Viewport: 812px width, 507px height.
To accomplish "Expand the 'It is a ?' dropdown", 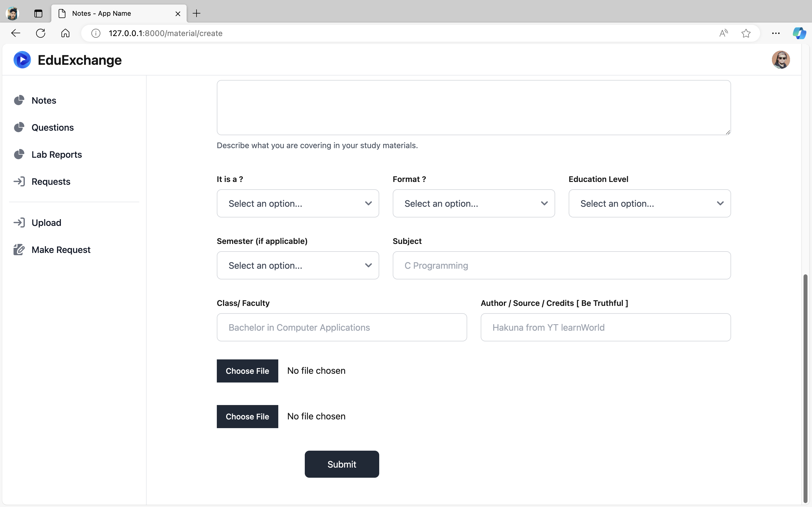I will [x=298, y=204].
